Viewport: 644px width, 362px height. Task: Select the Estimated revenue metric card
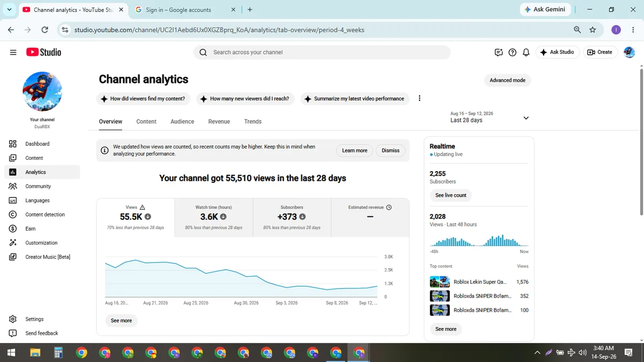pyautogui.click(x=370, y=218)
